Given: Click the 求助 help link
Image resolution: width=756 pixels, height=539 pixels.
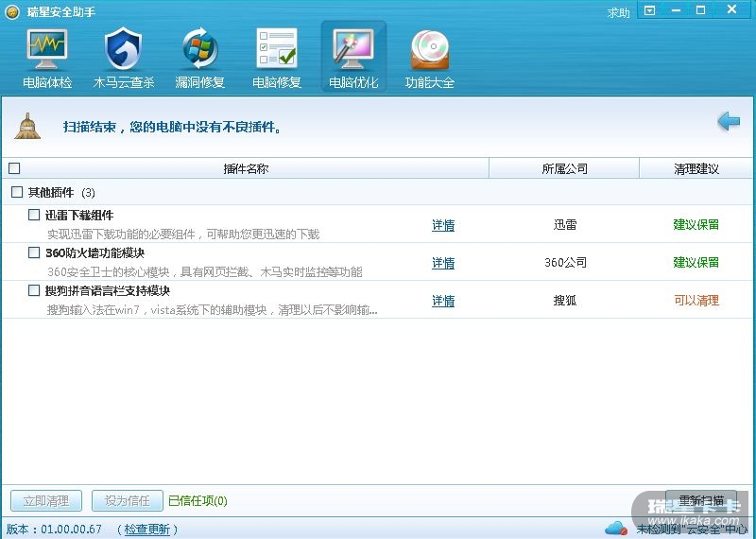Looking at the screenshot, I should click(619, 12).
